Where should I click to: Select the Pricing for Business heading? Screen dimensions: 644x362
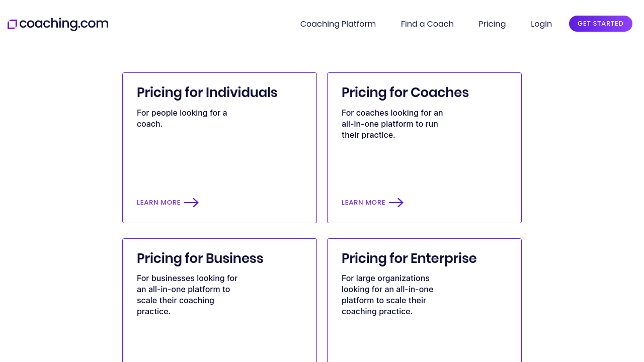200,258
